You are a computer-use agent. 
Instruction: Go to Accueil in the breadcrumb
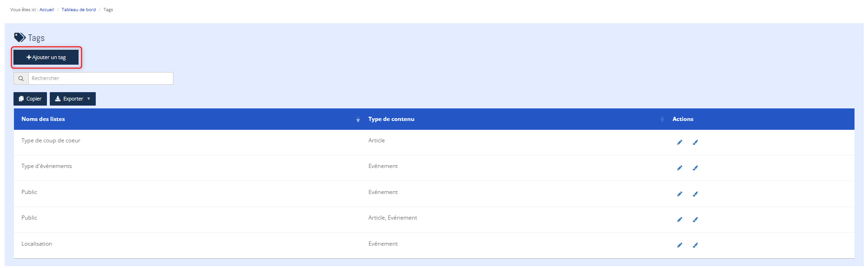click(x=46, y=10)
